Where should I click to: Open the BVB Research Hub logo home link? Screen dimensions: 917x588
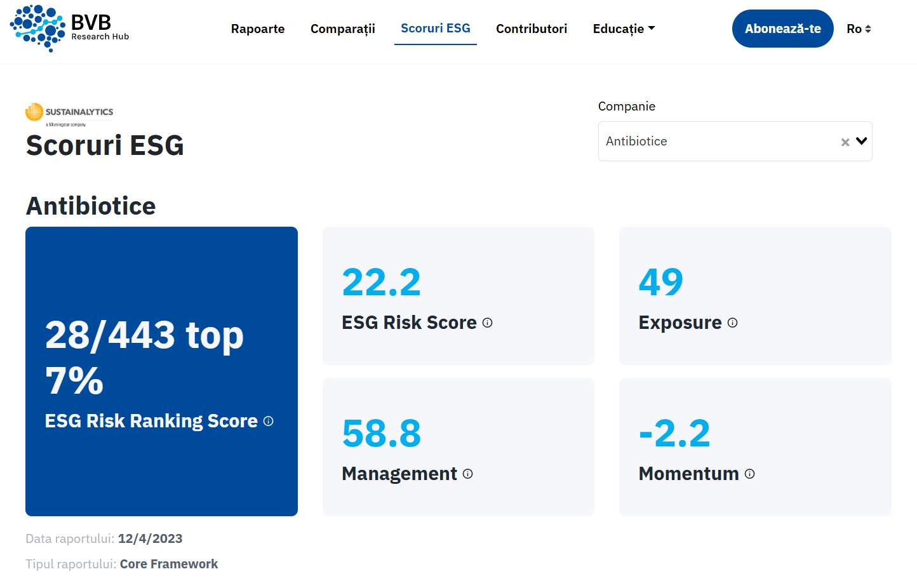tap(69, 29)
